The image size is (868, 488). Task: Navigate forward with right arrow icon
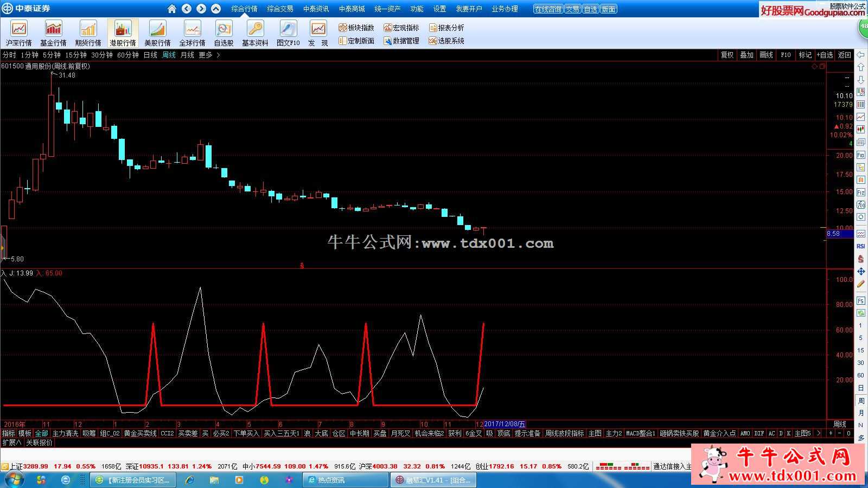click(201, 9)
